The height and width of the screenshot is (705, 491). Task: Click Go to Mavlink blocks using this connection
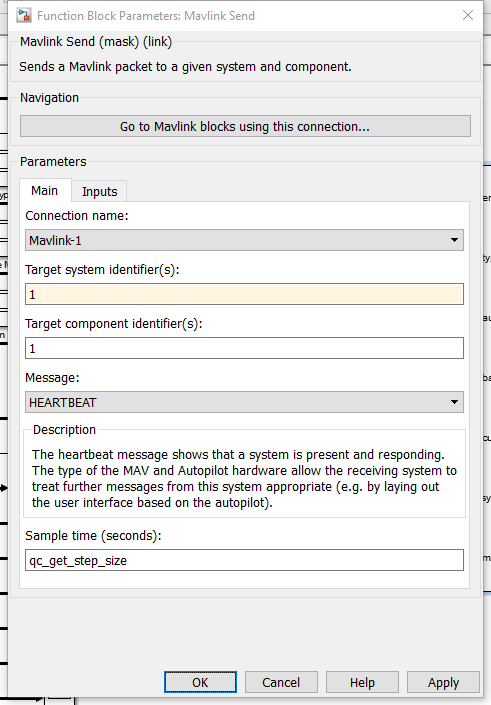[x=245, y=126]
